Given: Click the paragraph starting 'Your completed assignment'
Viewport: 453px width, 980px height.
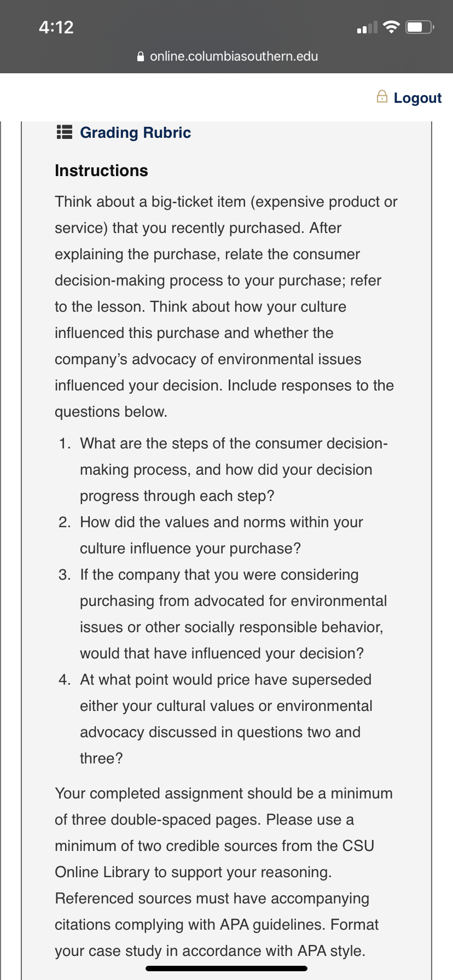Looking at the screenshot, I should point(224,872).
